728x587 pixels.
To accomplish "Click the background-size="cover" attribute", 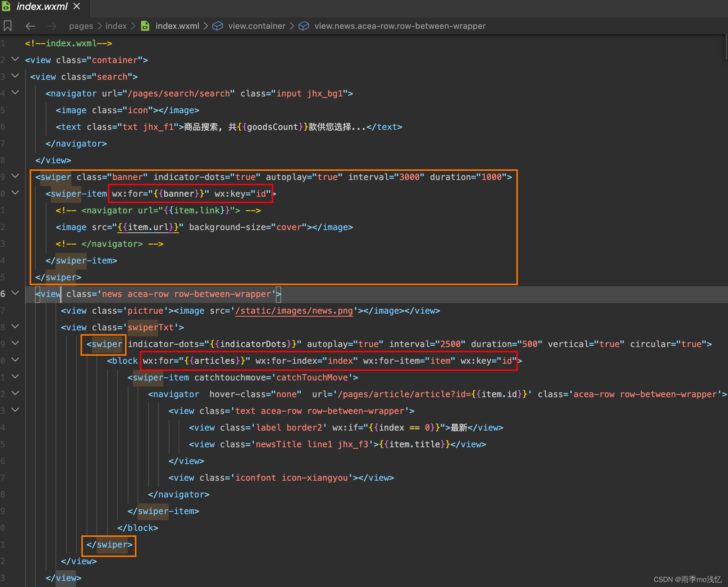I will [248, 227].
